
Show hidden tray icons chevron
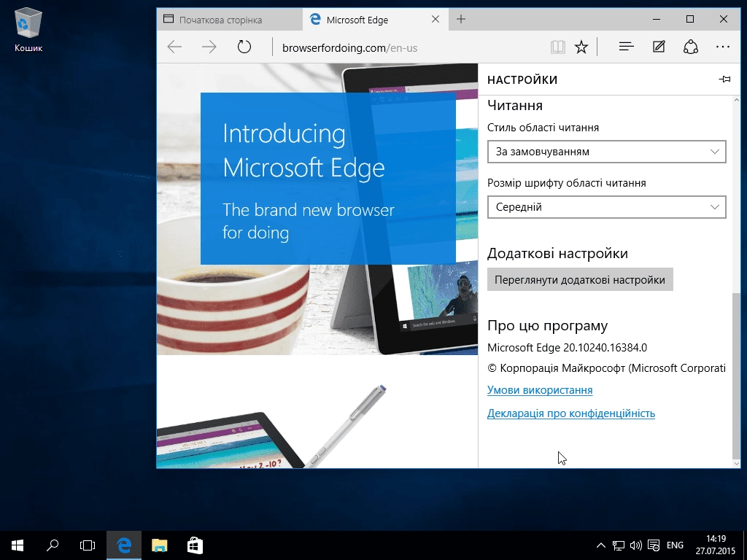tap(601, 545)
